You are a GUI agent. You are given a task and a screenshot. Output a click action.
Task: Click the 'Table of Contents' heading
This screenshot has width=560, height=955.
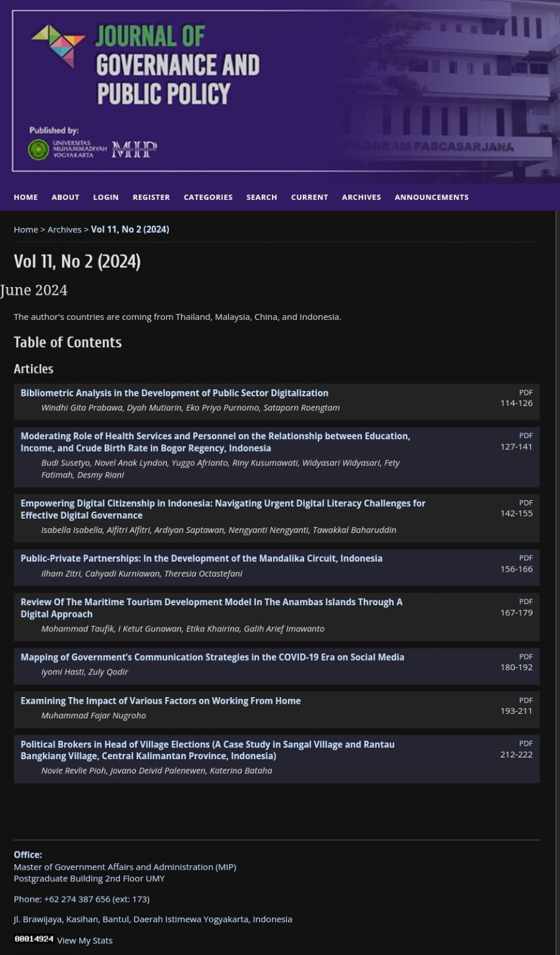pos(67,342)
